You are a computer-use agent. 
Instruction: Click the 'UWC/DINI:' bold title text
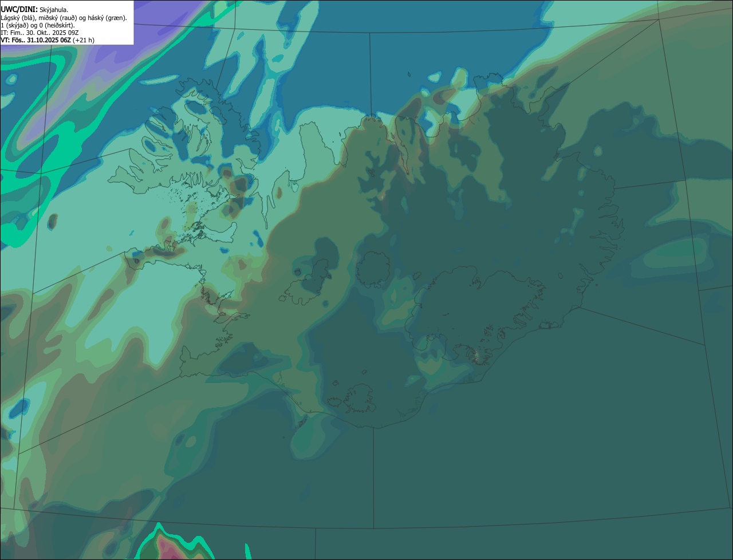(19, 10)
